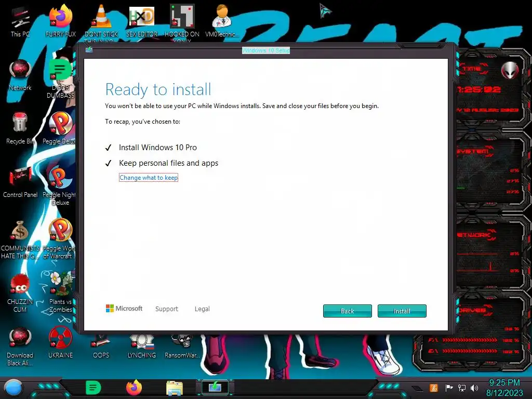Click the setup window title icon
This screenshot has width=532, height=399.
(89, 50)
